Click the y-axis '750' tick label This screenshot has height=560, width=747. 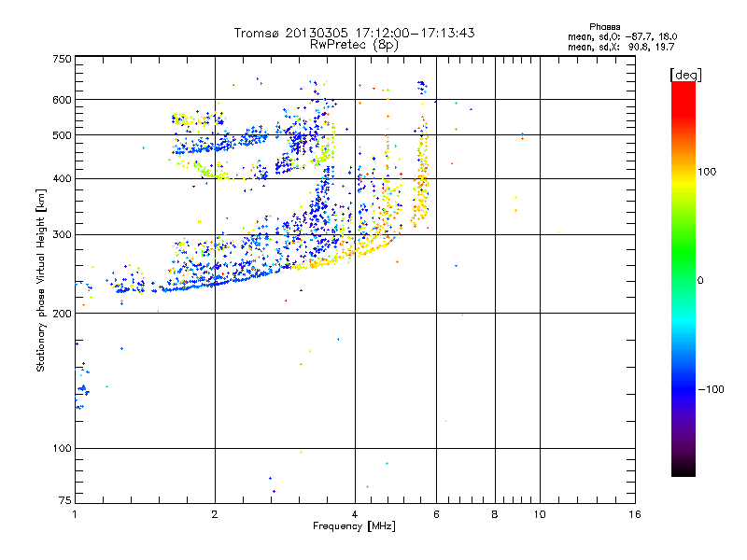(x=62, y=59)
